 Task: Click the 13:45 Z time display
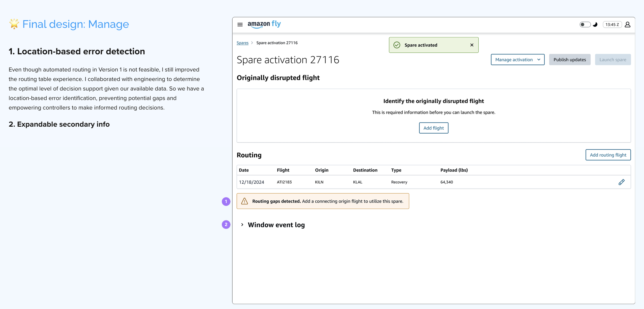(x=612, y=25)
